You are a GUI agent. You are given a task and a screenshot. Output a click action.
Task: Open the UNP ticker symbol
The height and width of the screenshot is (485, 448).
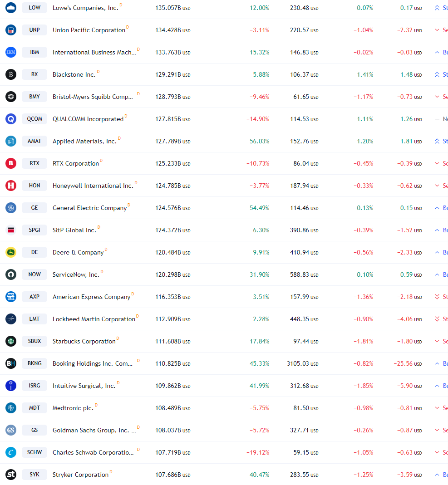click(34, 30)
